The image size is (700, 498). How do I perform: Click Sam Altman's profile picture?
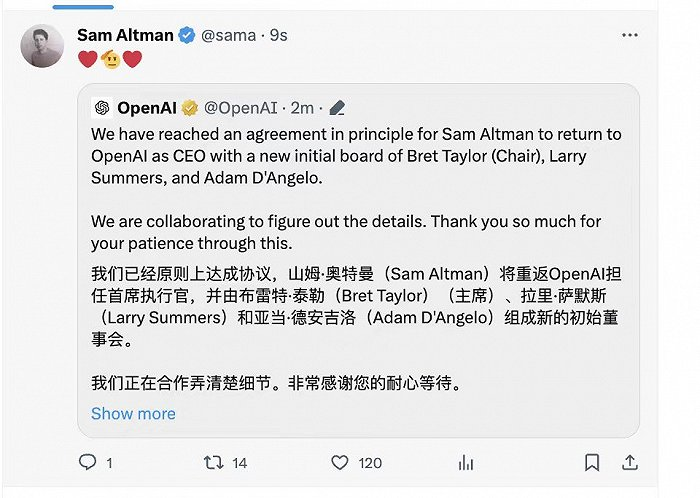click(x=42, y=46)
